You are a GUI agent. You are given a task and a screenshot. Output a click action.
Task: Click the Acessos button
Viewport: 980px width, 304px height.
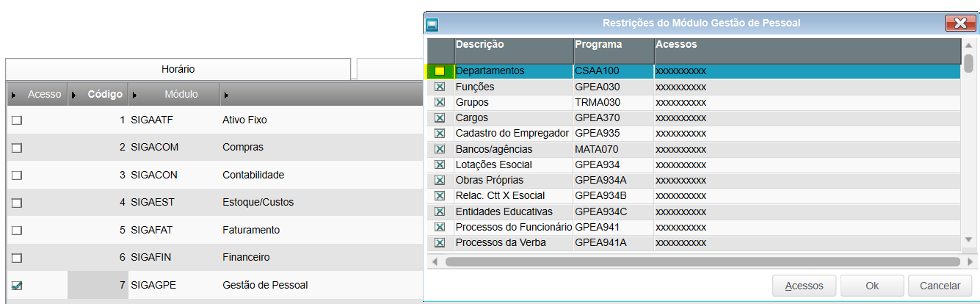click(x=805, y=286)
